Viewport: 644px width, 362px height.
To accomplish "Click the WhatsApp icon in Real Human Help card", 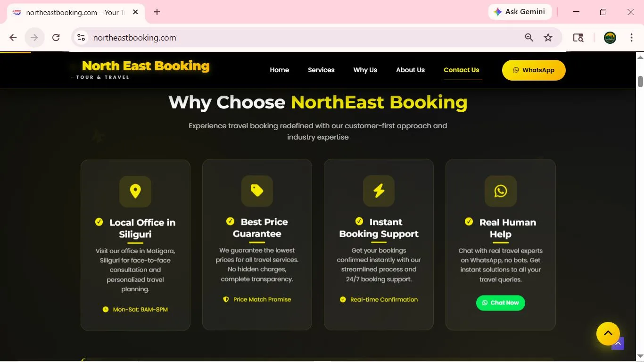I will pos(500,191).
